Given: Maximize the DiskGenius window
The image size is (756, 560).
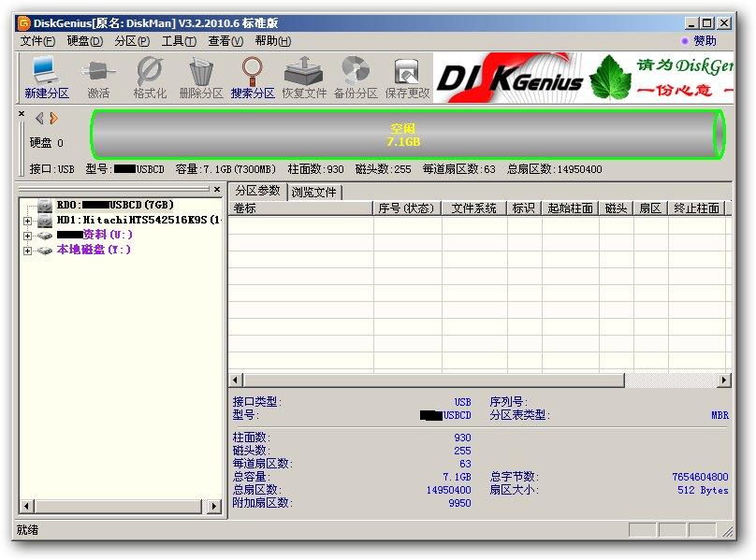Looking at the screenshot, I should (707, 23).
